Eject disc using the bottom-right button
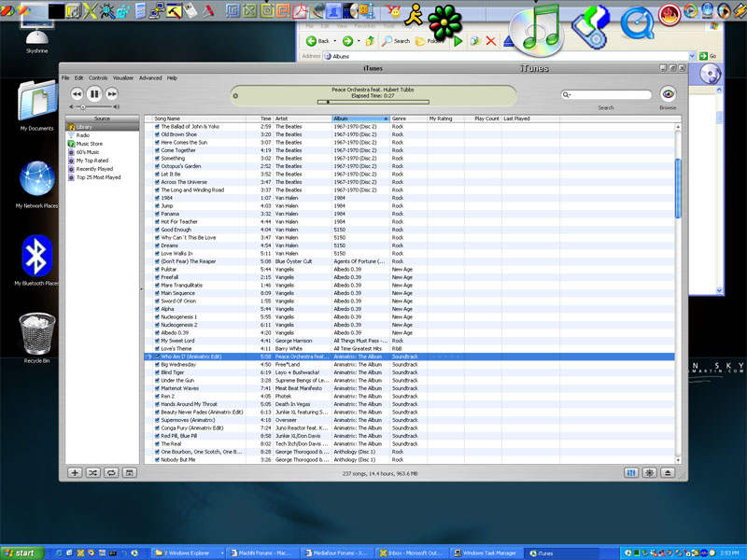This screenshot has height=560, width=747. click(x=668, y=473)
